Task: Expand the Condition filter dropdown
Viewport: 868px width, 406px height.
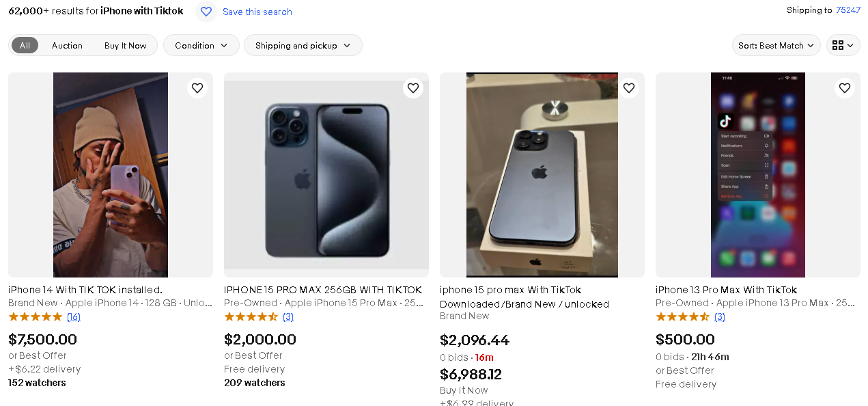Action: click(201, 46)
